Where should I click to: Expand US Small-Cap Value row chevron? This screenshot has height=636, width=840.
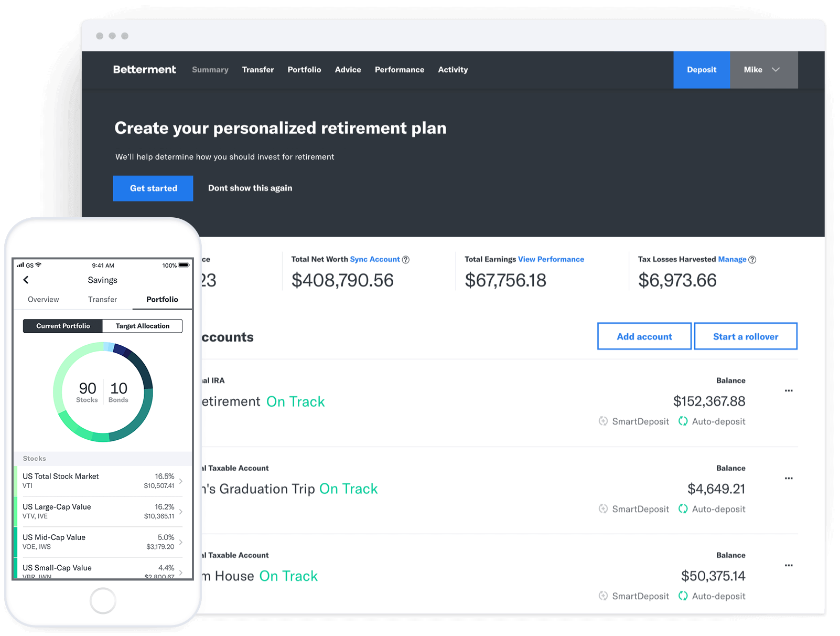click(181, 572)
